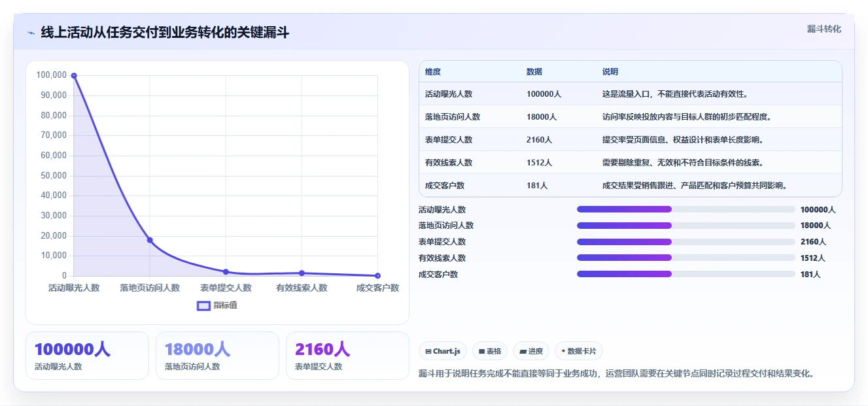Click the 说明 column header
This screenshot has width=868, height=406.
(x=610, y=72)
